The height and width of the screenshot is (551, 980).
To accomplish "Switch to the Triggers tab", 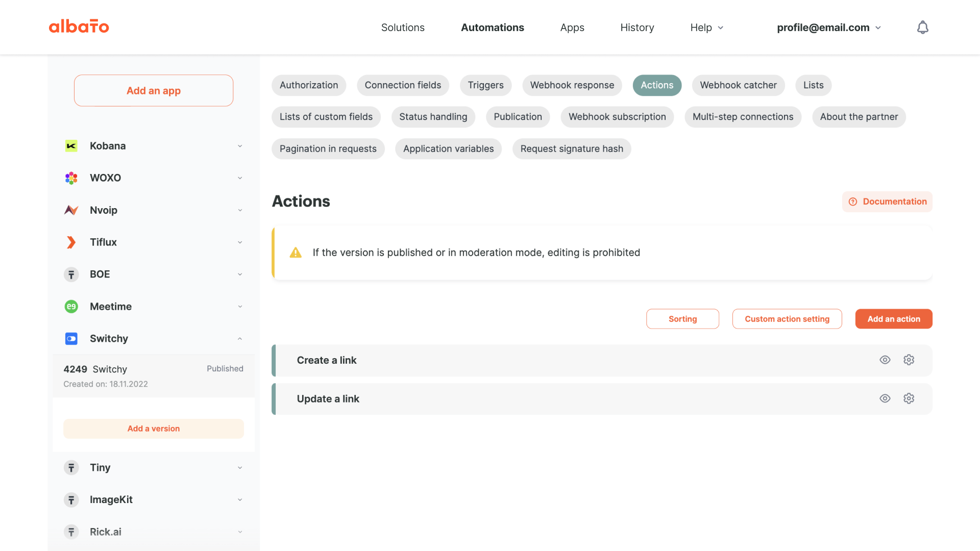I will point(485,85).
